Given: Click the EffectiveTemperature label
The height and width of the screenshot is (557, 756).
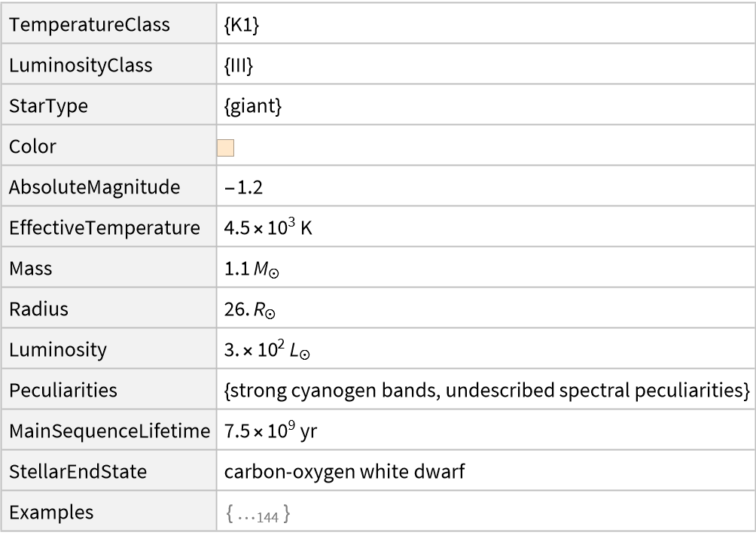Looking at the screenshot, I should (105, 228).
